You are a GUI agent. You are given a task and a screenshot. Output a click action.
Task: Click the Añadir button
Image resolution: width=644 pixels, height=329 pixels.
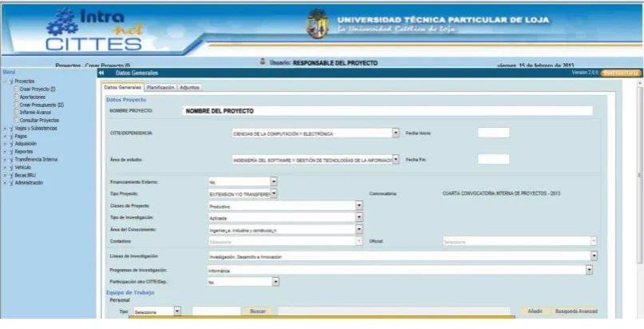pos(535,311)
